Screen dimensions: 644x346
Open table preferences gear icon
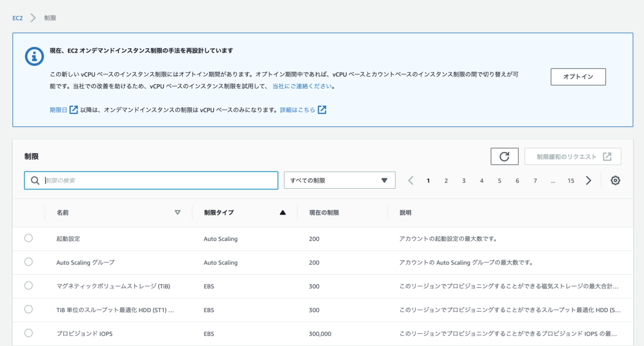616,181
